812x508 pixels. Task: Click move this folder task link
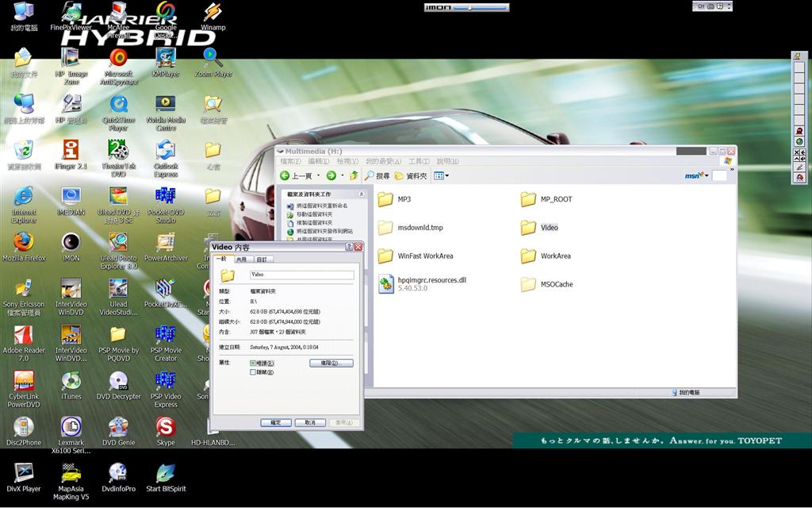point(314,214)
